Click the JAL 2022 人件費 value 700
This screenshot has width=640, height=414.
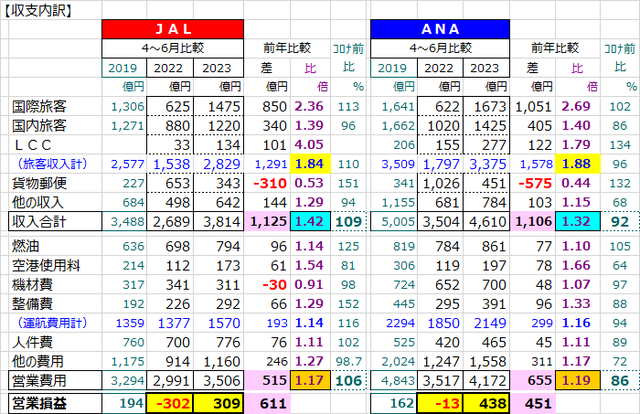(178, 342)
